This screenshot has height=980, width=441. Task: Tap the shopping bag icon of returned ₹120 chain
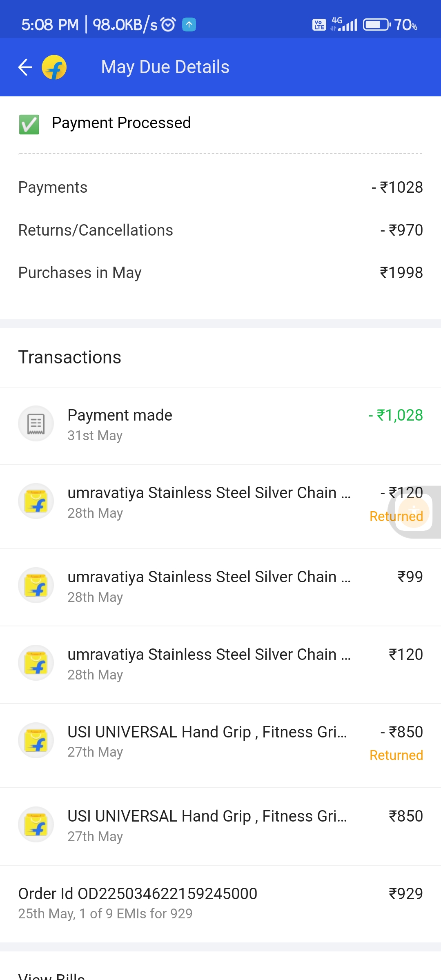(36, 501)
